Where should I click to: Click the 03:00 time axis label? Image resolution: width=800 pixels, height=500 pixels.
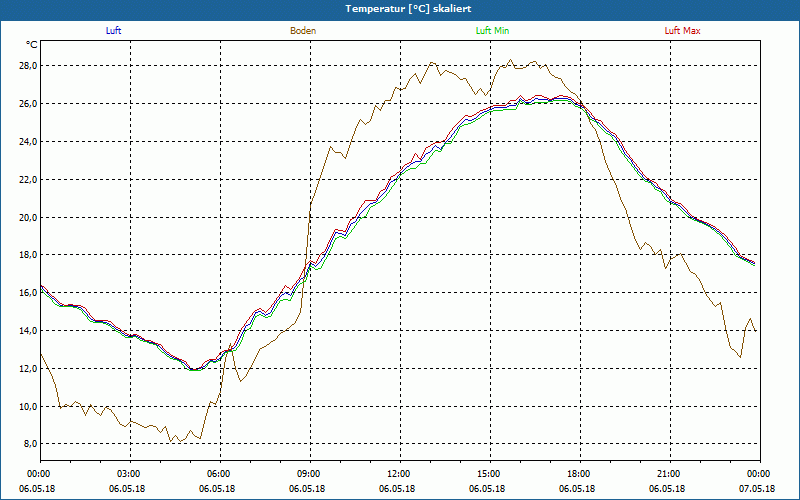click(x=131, y=474)
